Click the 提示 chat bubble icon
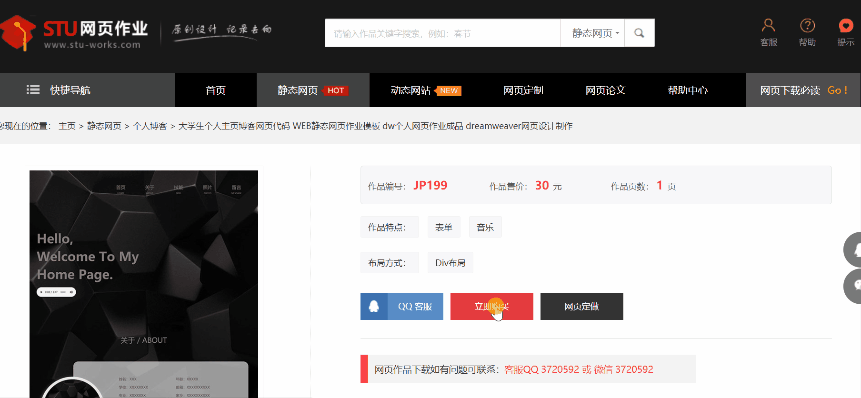861x398 pixels. point(846,25)
